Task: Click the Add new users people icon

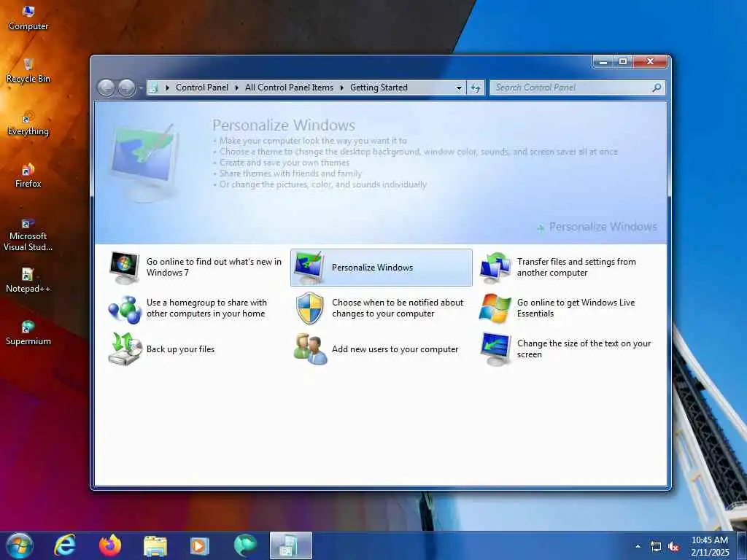Action: (x=310, y=349)
